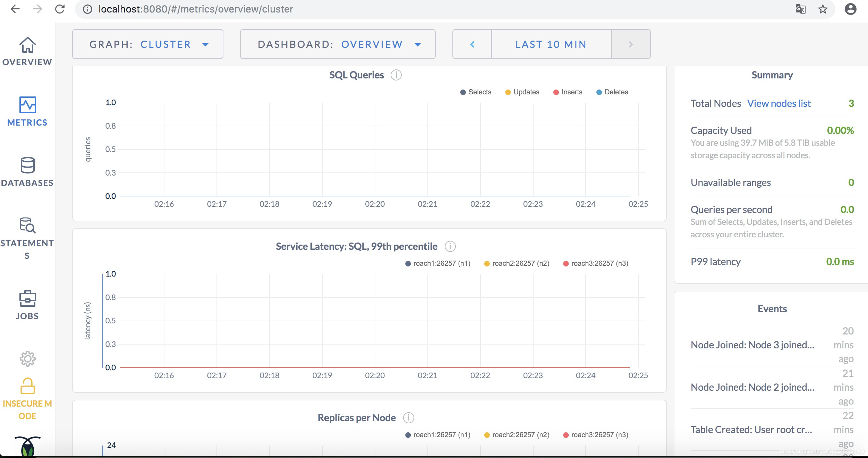Open the Databases cylinder icon
Image resolution: width=868 pixels, height=458 pixels.
pos(27,165)
